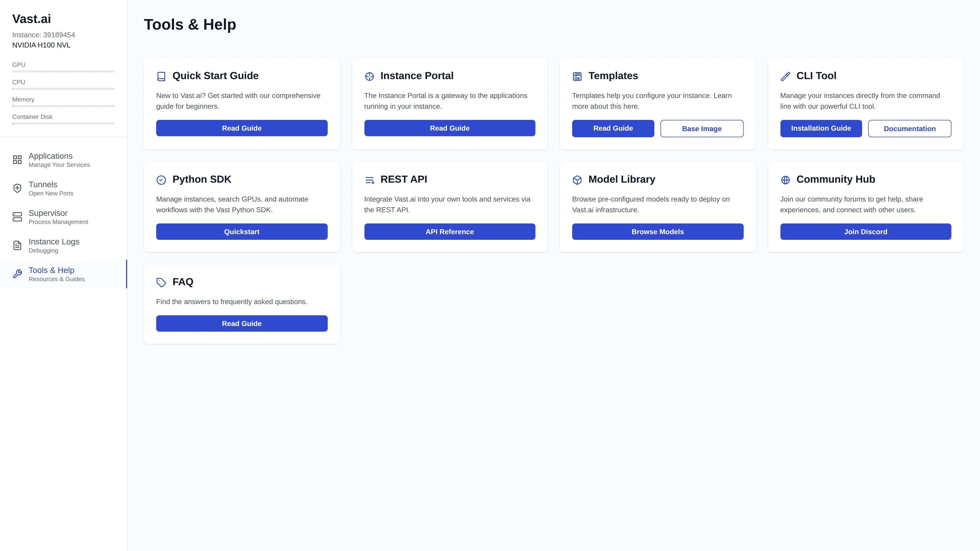Click the "REST API" card title

pos(404,179)
